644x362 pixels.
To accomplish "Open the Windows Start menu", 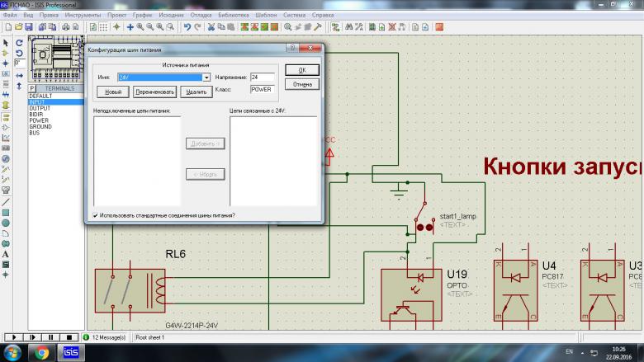I will tap(12, 353).
